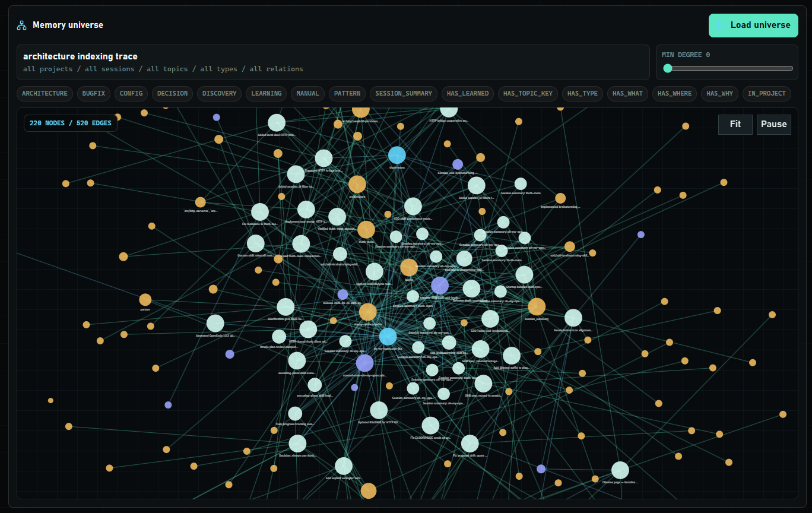Select the 'Implement non-owner HTTP b...' node
The height and width of the screenshot is (513, 812).
(x=306, y=210)
